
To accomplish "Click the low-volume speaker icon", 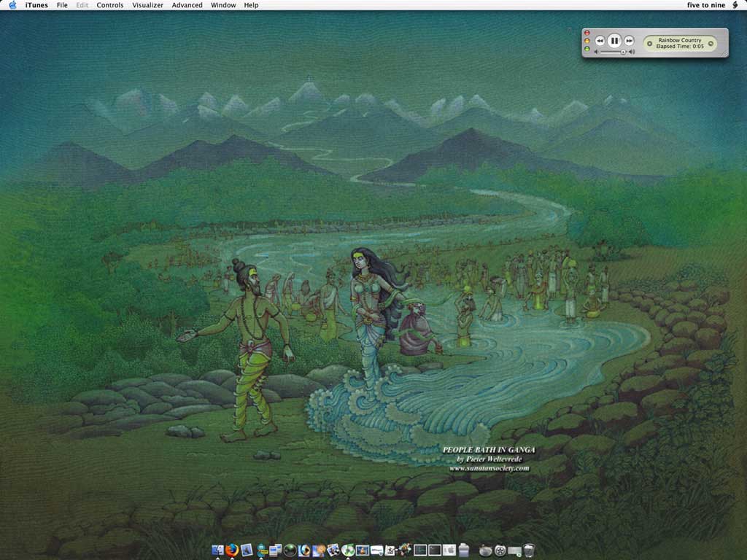I will tap(596, 52).
